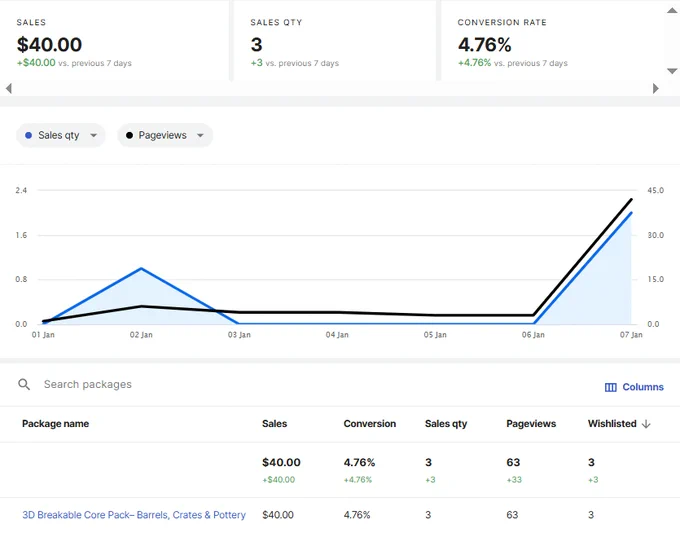The image size is (680, 533).
Task: Select the SALES QTY summary card
Action: coord(334,41)
